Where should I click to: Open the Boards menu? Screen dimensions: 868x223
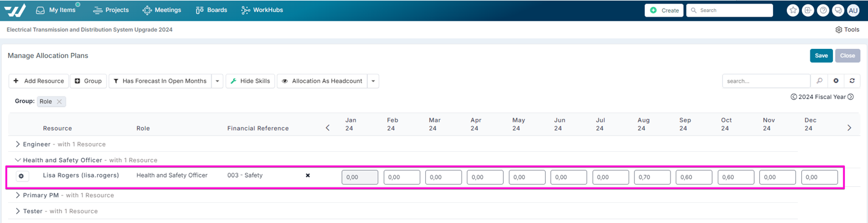click(211, 10)
